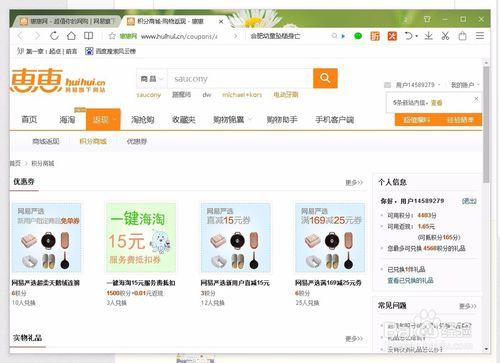The width and height of the screenshot is (500, 363).
Task: Open the reading mode book icon
Action: 88,36
